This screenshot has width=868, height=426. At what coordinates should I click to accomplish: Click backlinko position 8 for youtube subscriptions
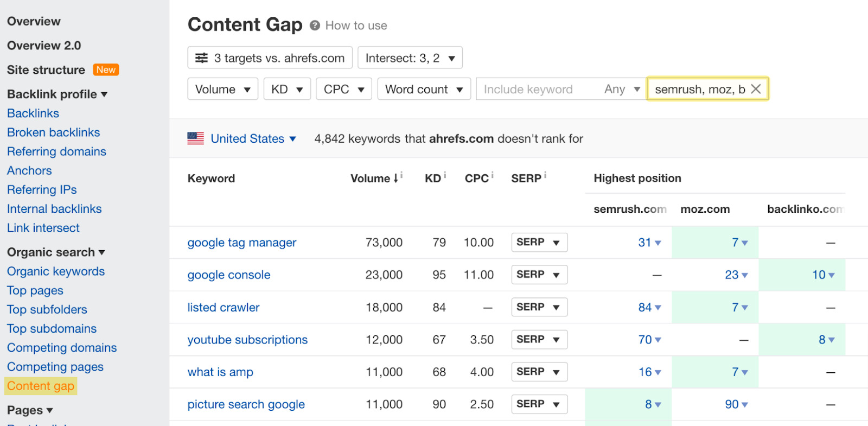pos(827,340)
